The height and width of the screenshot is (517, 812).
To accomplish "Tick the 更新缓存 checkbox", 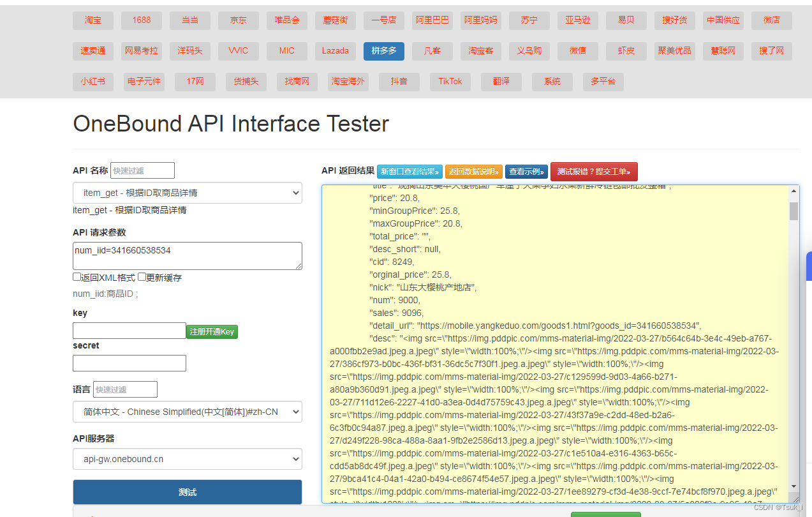I will [x=142, y=278].
